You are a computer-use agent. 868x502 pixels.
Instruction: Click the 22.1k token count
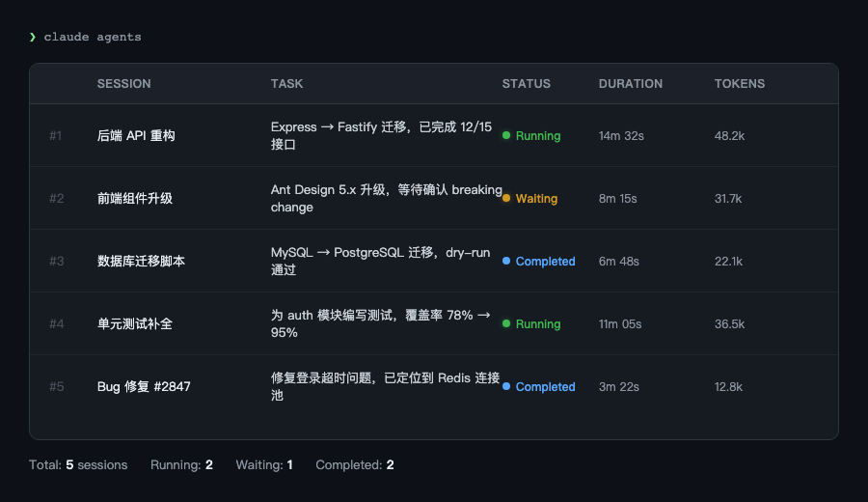click(728, 261)
